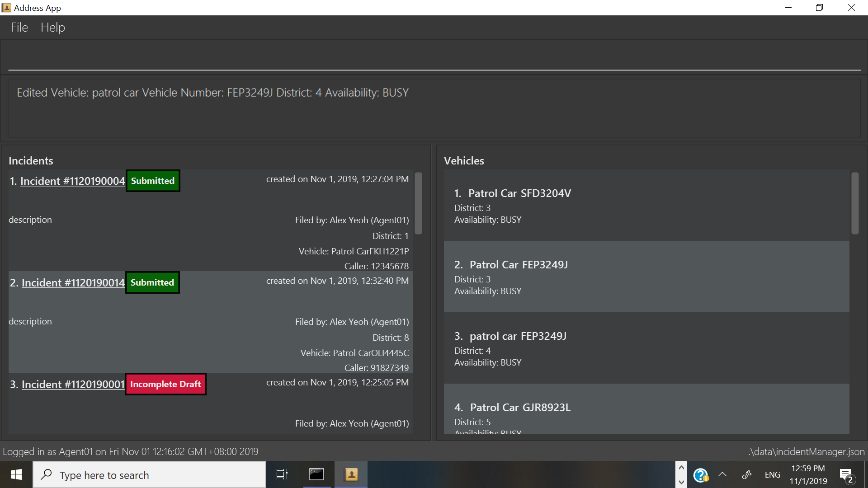Click the Address App taskbar icon
868x488 pixels.
point(351,474)
